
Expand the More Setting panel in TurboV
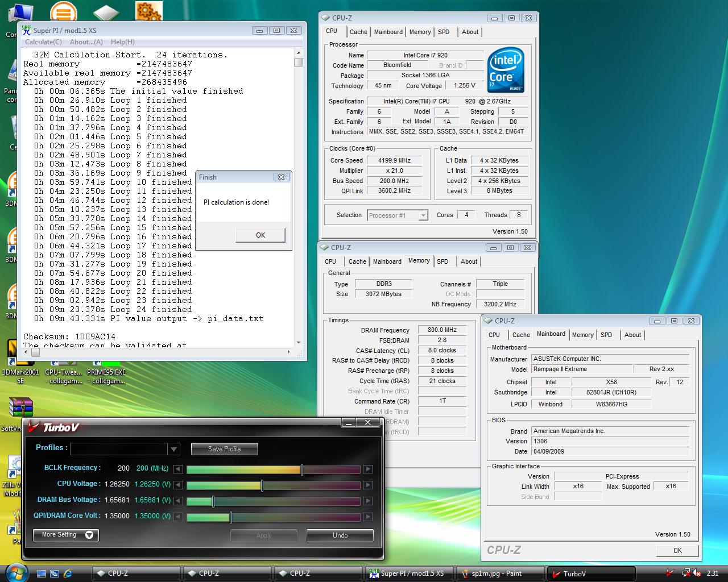[66, 535]
